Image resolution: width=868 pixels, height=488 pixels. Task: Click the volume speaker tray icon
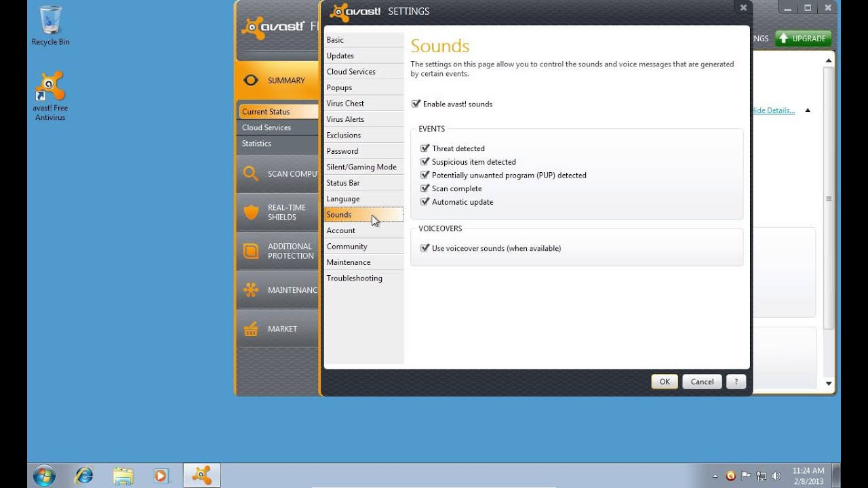coord(776,476)
